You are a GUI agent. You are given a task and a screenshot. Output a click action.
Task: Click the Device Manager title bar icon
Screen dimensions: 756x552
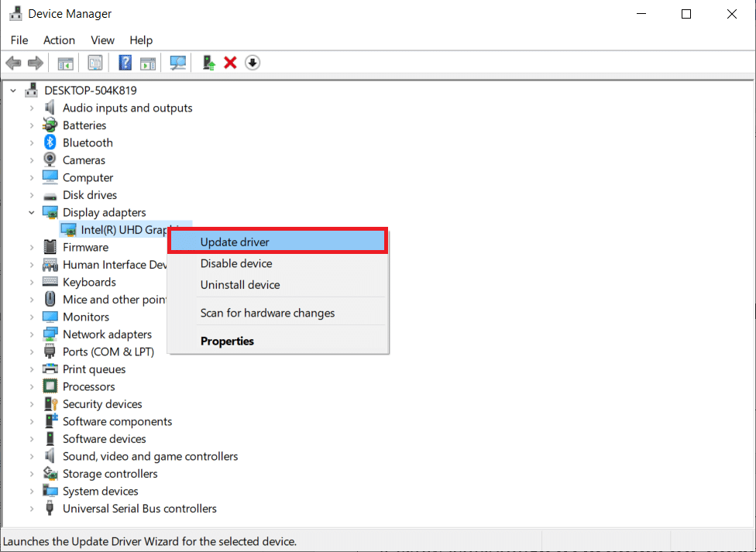point(16,13)
